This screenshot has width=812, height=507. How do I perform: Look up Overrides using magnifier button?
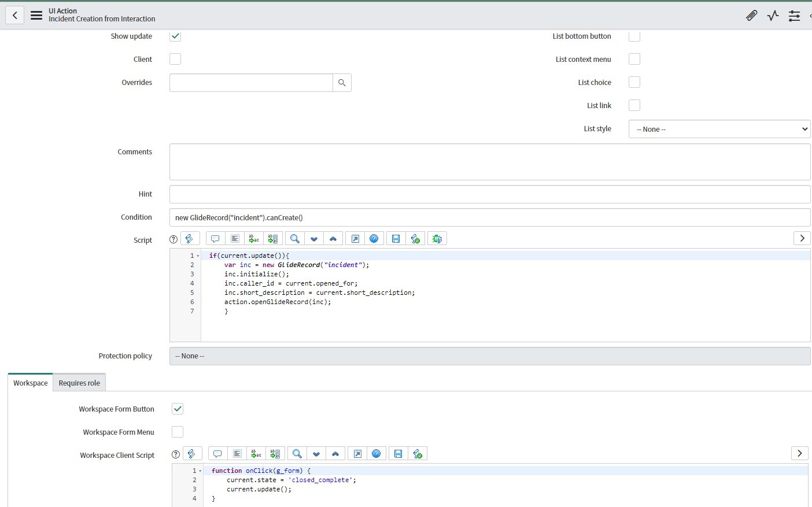(x=342, y=83)
